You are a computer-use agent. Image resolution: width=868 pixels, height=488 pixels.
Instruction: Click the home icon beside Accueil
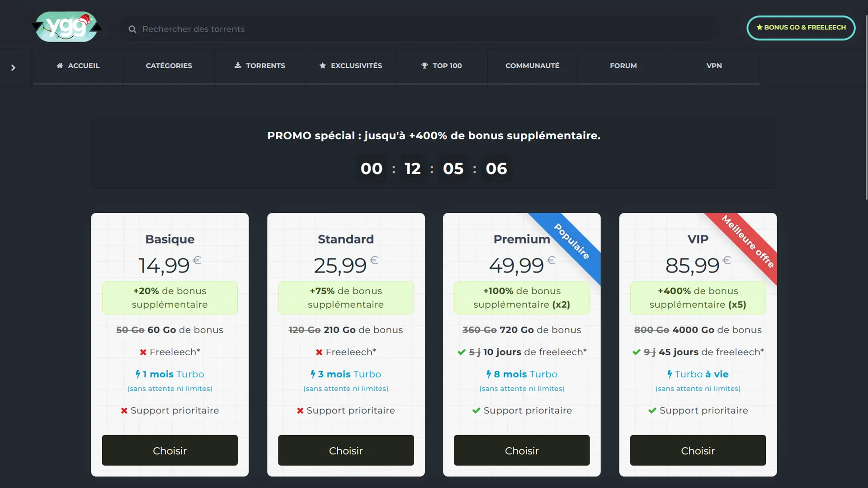point(60,66)
